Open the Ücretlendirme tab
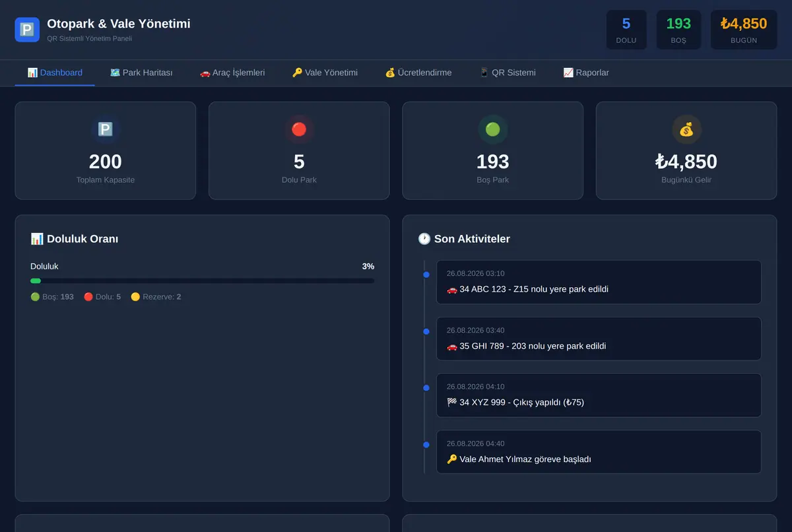 pyautogui.click(x=418, y=73)
